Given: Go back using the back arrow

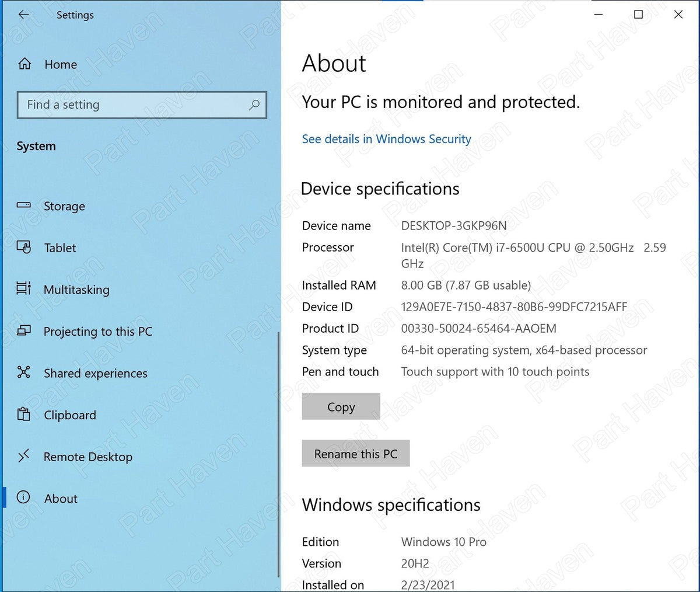Looking at the screenshot, I should [x=23, y=15].
